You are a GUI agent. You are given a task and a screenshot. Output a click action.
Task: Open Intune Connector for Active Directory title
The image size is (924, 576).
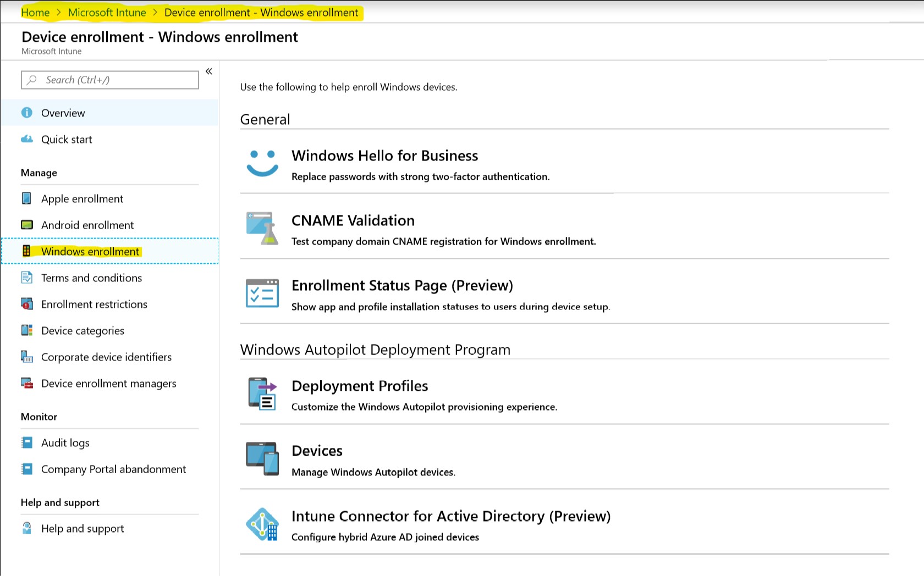coord(451,516)
